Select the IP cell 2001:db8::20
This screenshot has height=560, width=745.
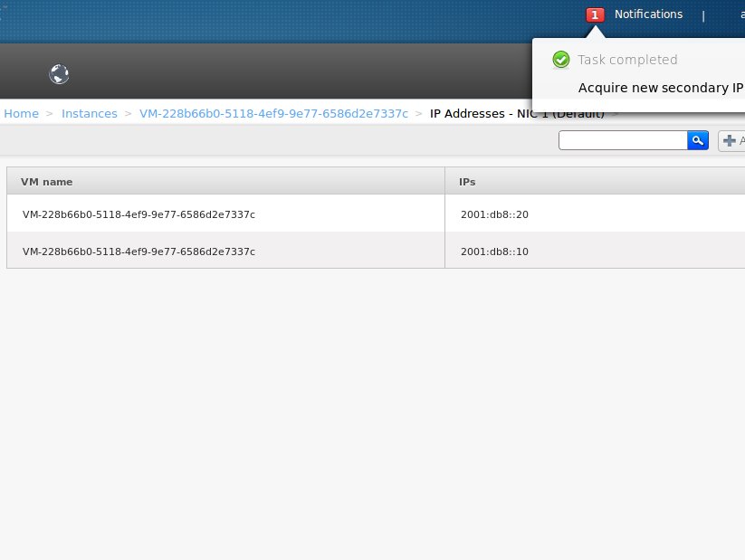494,214
